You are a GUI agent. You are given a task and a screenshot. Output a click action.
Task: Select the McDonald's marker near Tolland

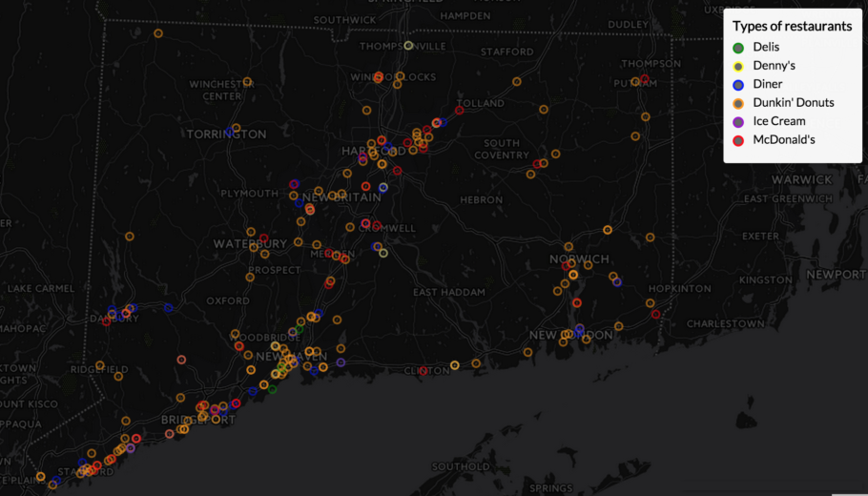coord(459,110)
